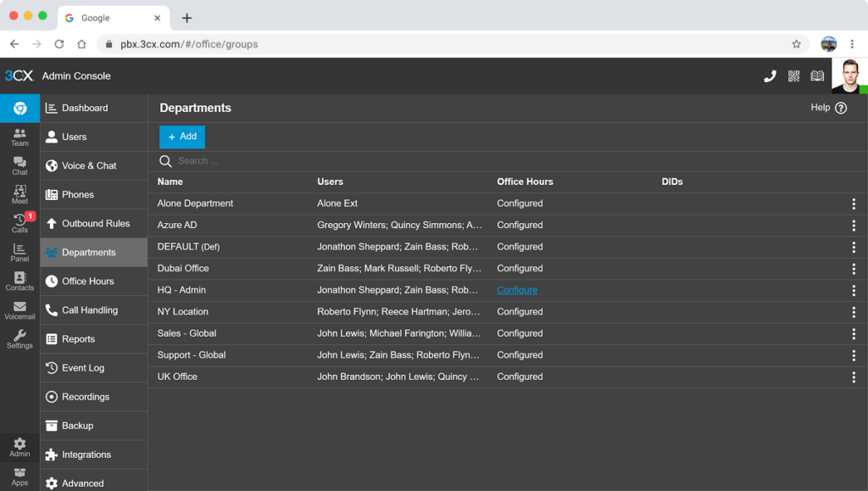Go to Dashboard menu item
This screenshot has width=868, height=491.
85,109
